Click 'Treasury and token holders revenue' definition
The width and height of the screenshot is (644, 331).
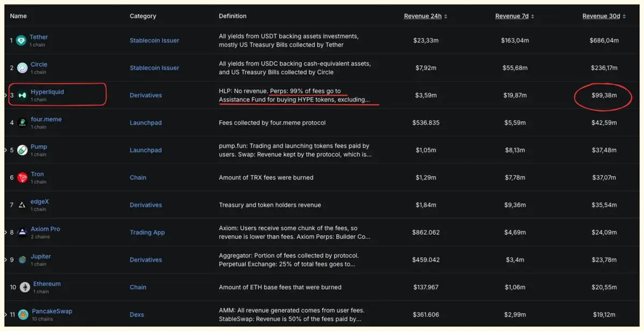270,205
